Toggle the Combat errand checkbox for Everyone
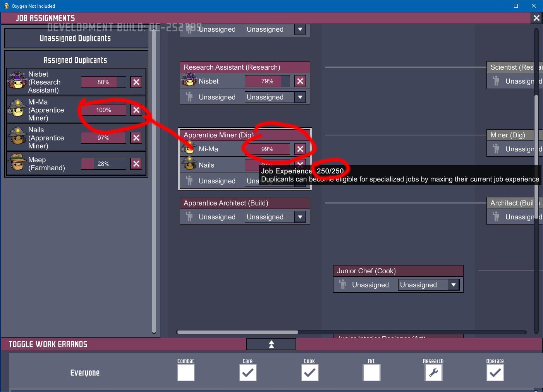The image size is (543, 392). [186, 373]
